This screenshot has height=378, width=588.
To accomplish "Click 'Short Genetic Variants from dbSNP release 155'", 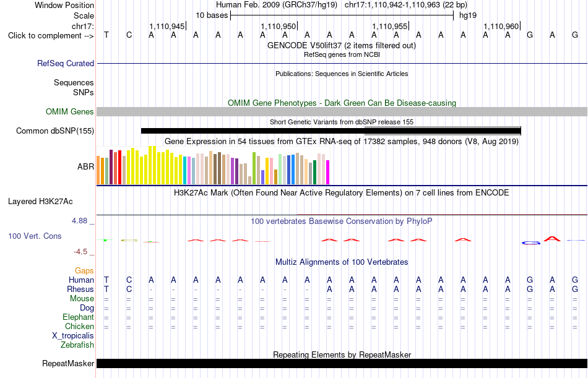I will coord(342,122).
